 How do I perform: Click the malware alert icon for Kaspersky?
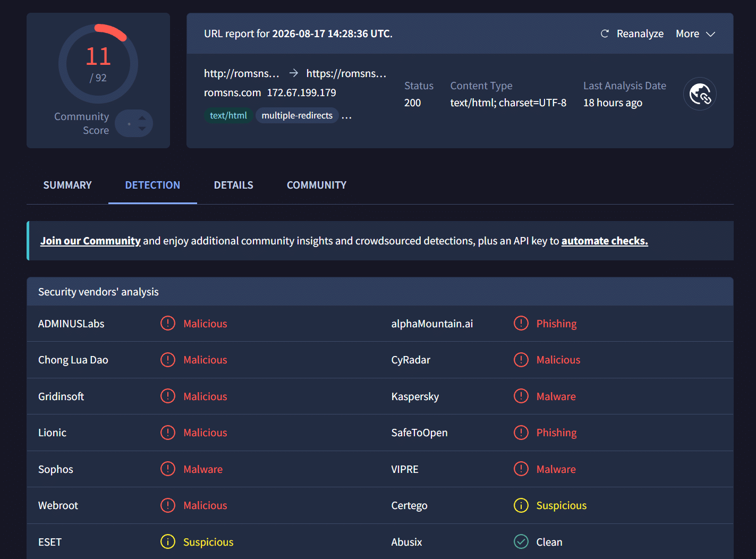click(521, 396)
